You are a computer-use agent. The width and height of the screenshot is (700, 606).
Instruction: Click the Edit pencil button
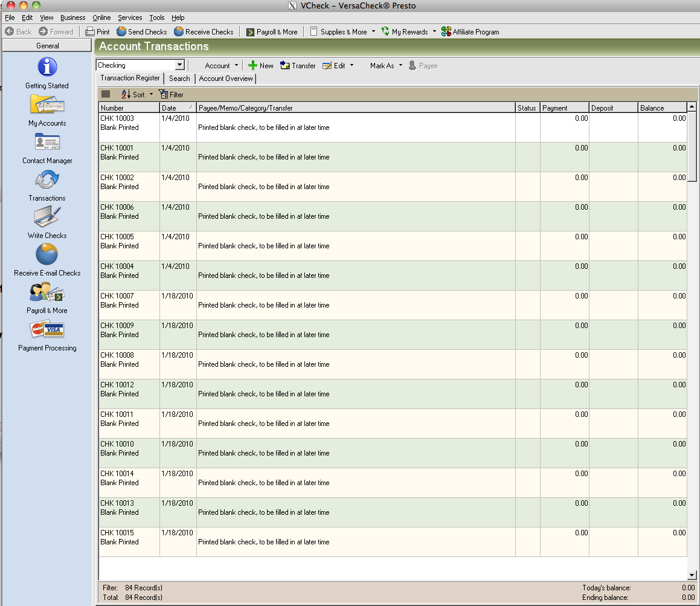coord(334,66)
